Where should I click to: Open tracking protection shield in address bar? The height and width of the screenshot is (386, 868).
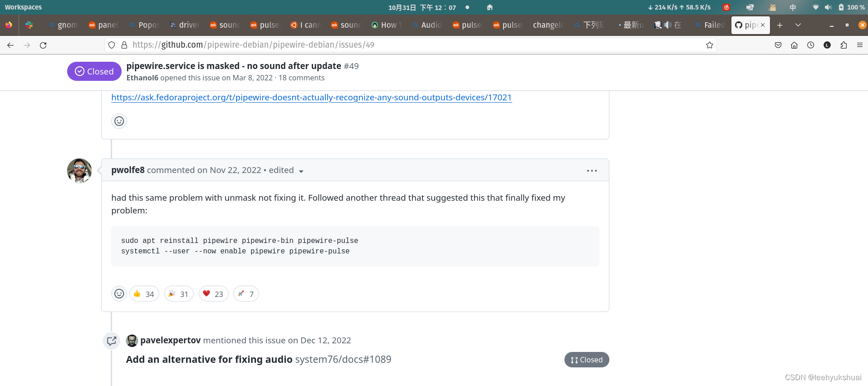[x=112, y=45]
